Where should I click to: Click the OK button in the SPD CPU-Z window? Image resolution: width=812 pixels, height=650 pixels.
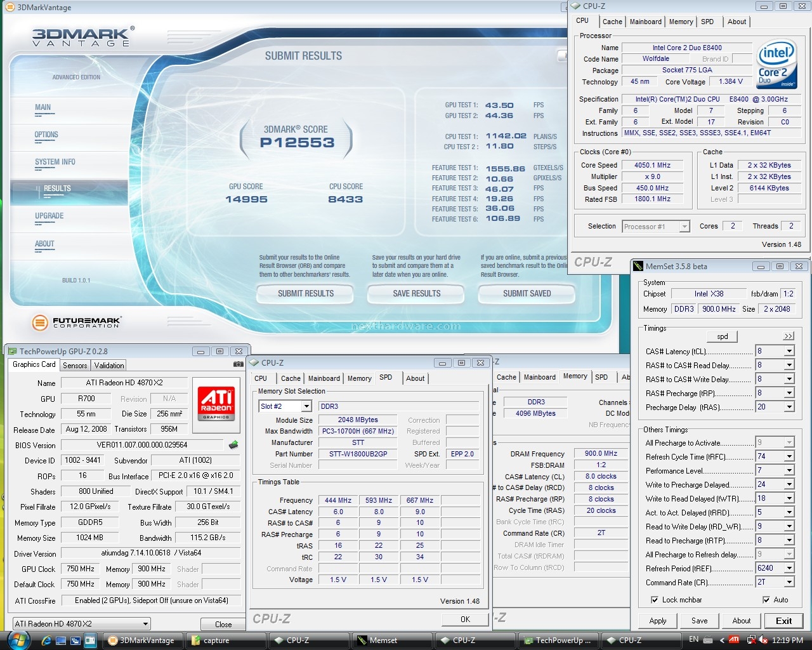[465, 619]
